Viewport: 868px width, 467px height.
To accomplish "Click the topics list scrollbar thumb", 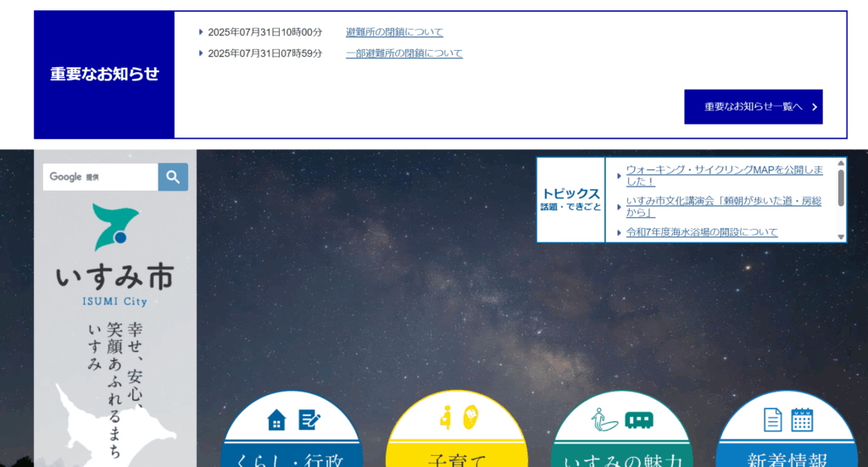I will click(x=841, y=187).
